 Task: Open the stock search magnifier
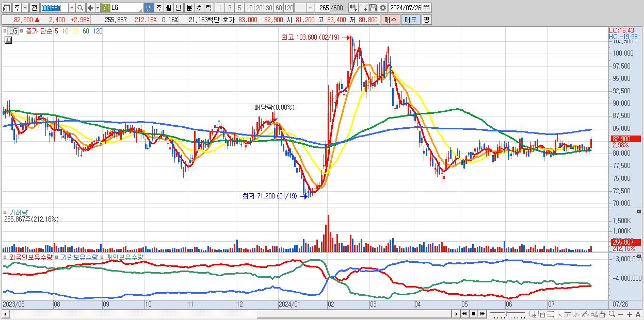tap(80, 8)
